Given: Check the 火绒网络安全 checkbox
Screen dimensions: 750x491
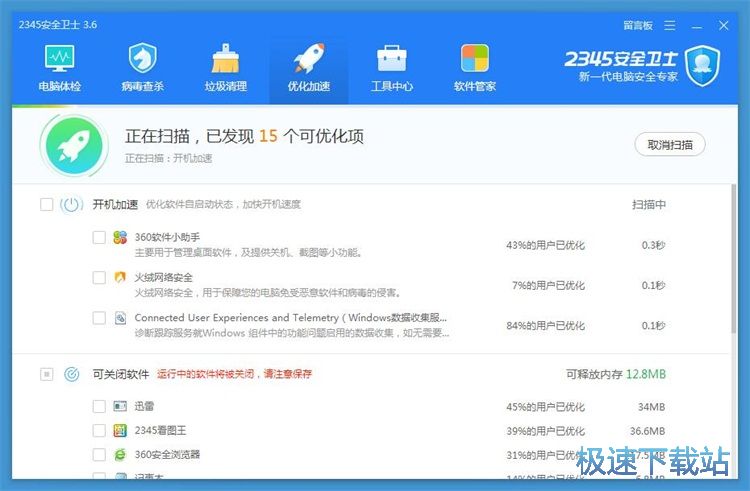Looking at the screenshot, I should 99,277.
